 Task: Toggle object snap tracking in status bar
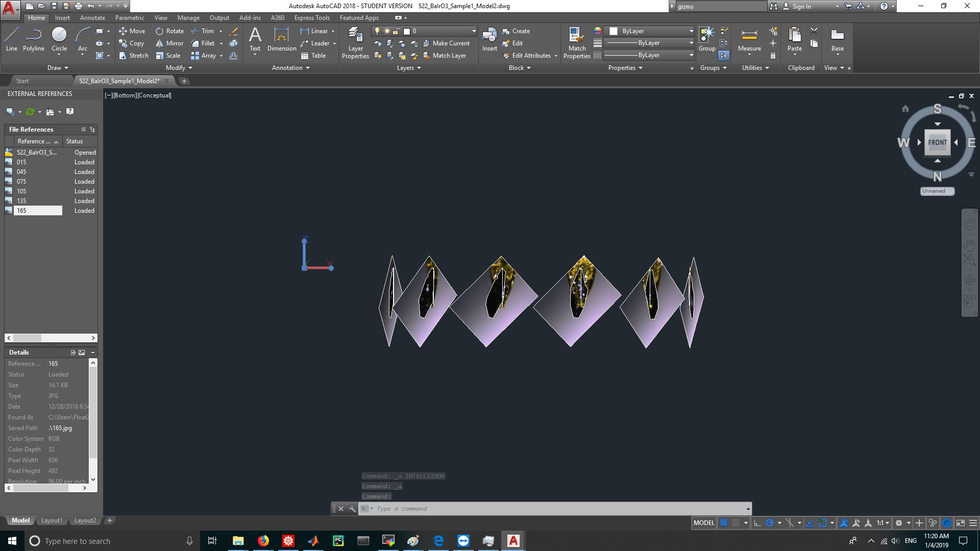[810, 523]
